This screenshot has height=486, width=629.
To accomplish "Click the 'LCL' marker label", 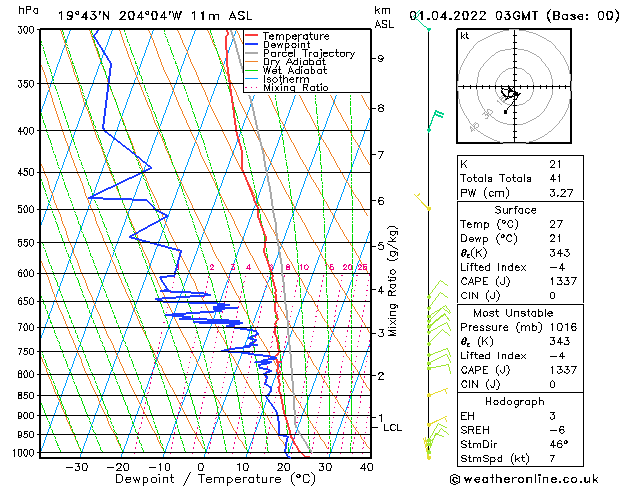I will 392,428.
